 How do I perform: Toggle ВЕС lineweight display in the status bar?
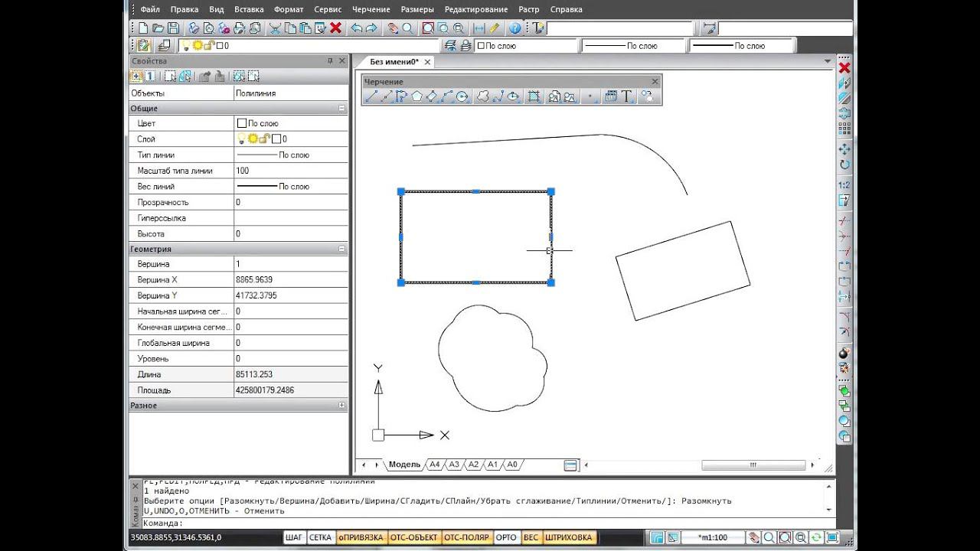(531, 537)
